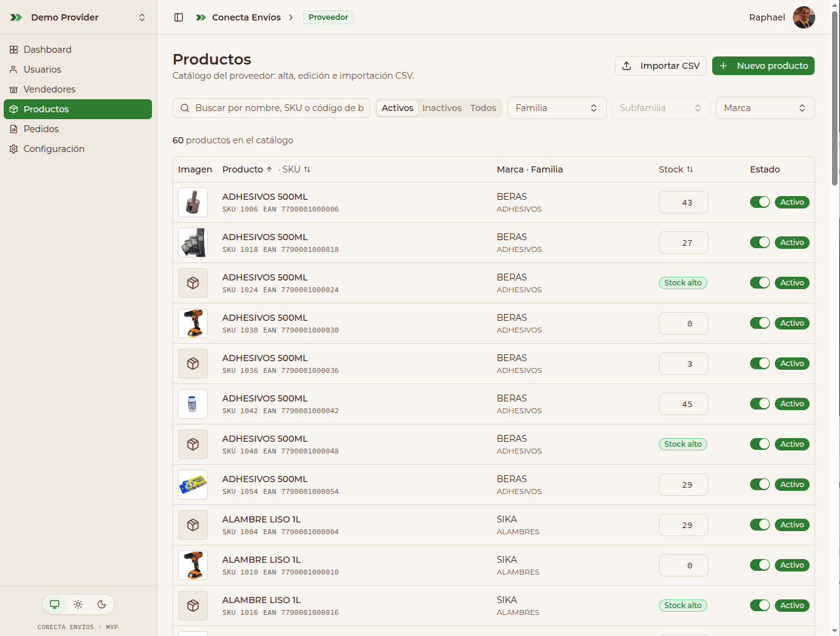Select the Activos filter tab

(x=398, y=108)
